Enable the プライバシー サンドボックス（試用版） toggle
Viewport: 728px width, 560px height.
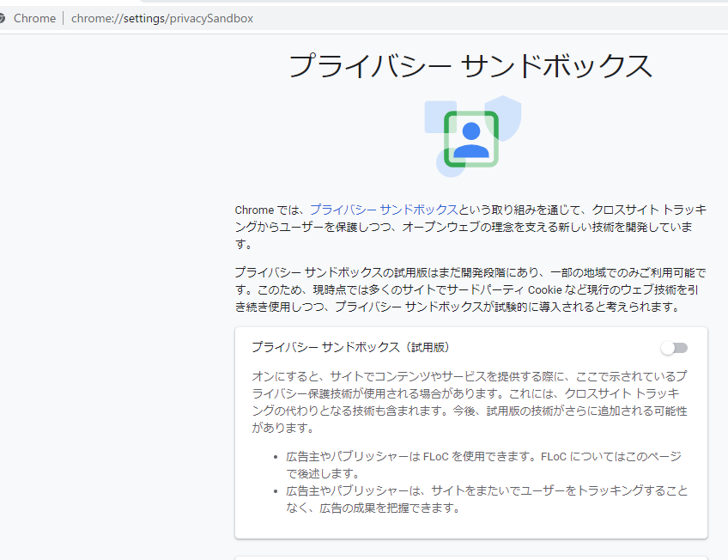click(x=674, y=348)
